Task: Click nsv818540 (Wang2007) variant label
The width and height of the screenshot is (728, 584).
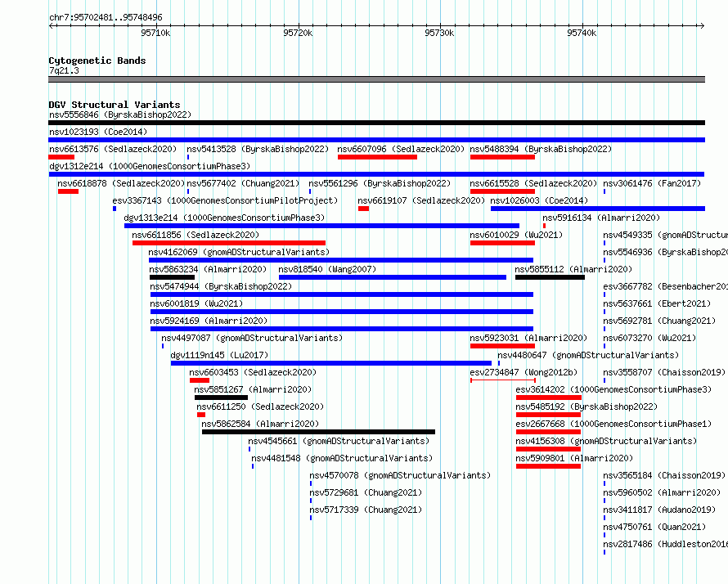Action: (327, 269)
